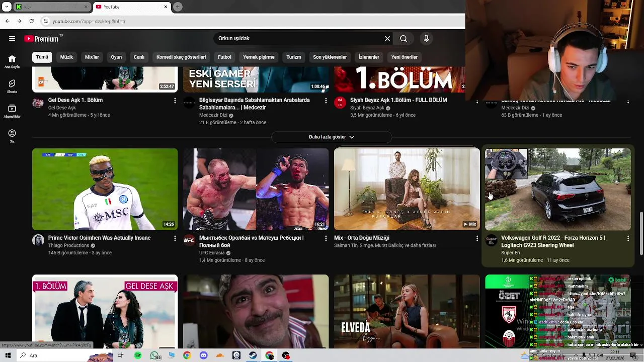The width and height of the screenshot is (644, 362).
Task: Open the ELVEDA music video thumbnail
Action: click(407, 311)
